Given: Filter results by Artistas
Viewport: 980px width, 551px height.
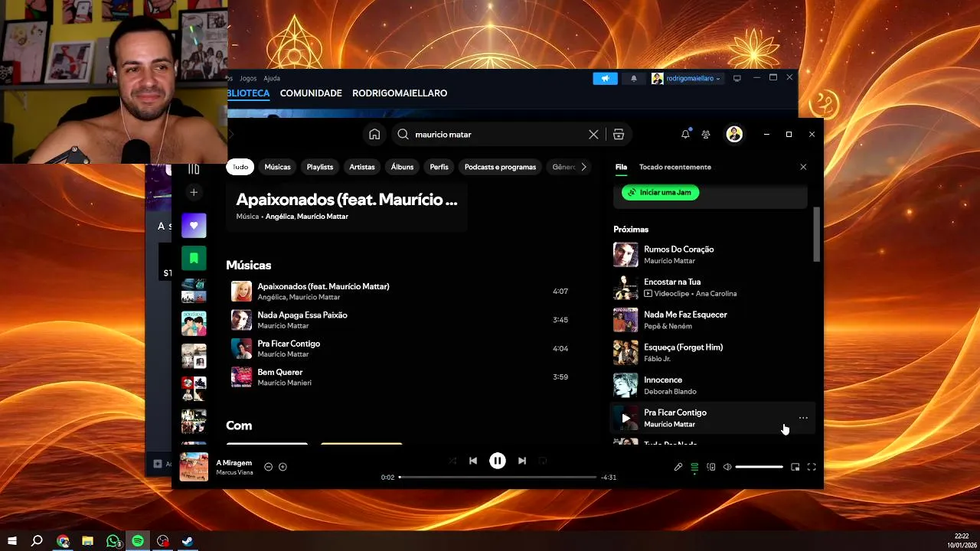Looking at the screenshot, I should (362, 167).
